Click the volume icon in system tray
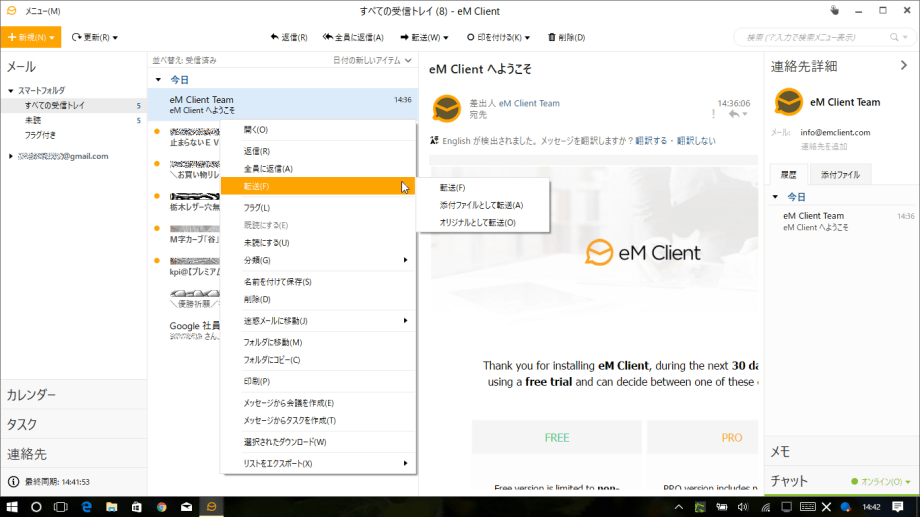The image size is (920, 517). coord(743,506)
